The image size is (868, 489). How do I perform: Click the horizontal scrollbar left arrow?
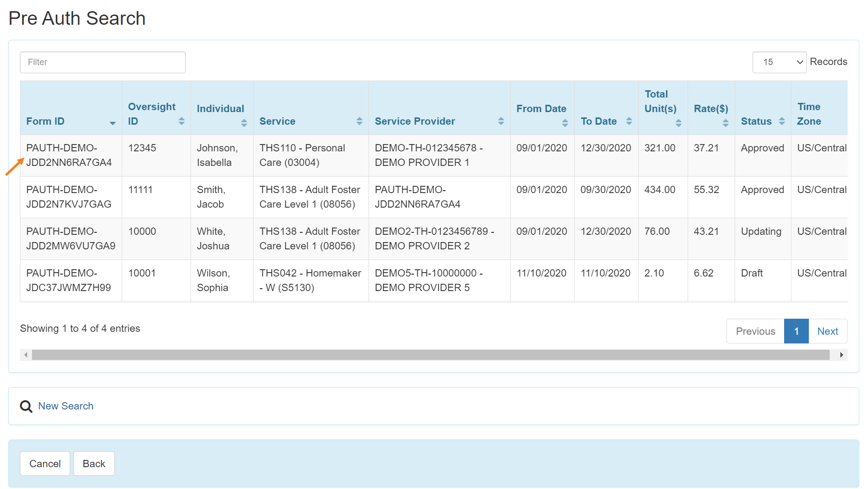(x=26, y=355)
